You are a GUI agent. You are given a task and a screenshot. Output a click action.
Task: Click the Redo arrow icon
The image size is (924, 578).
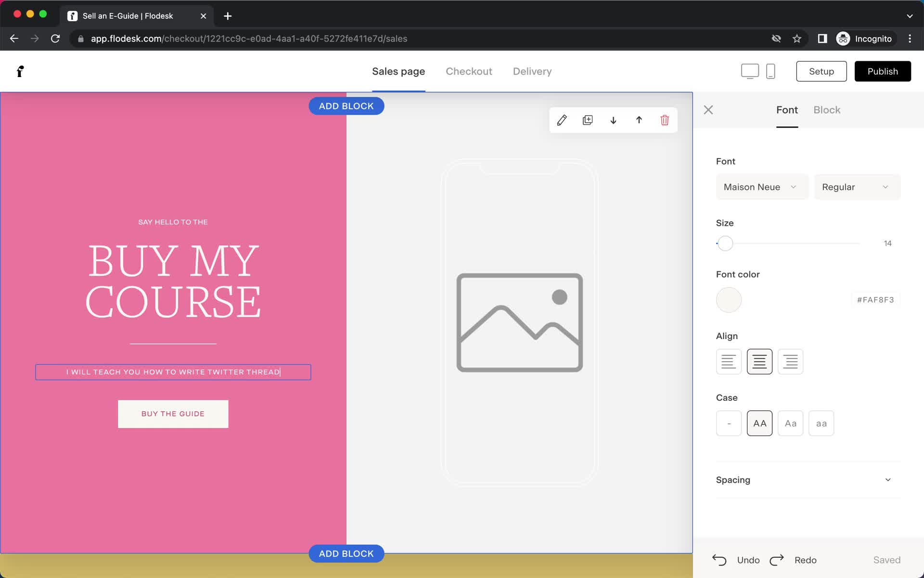coord(777,560)
